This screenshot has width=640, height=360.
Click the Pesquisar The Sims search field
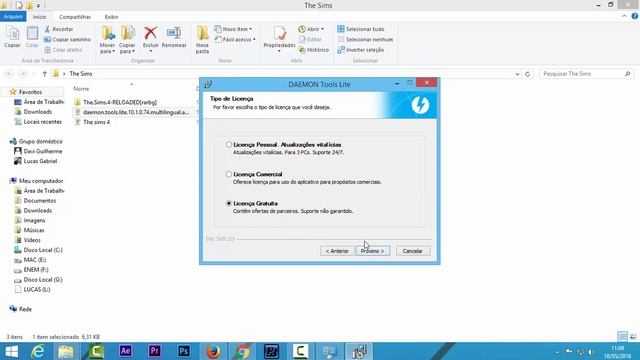586,74
